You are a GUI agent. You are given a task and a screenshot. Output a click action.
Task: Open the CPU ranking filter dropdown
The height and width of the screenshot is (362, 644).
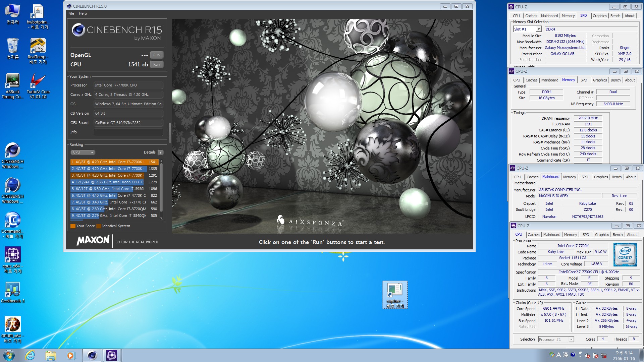click(x=83, y=152)
